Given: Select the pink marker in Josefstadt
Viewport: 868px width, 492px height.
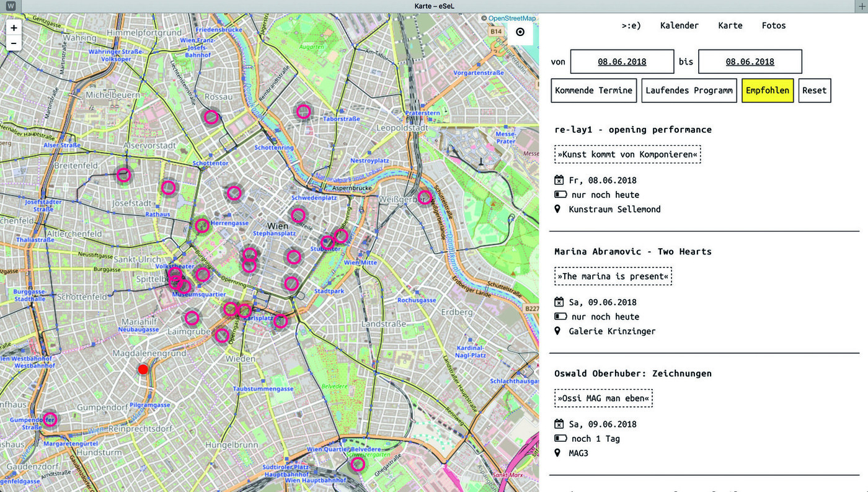Looking at the screenshot, I should click(169, 187).
